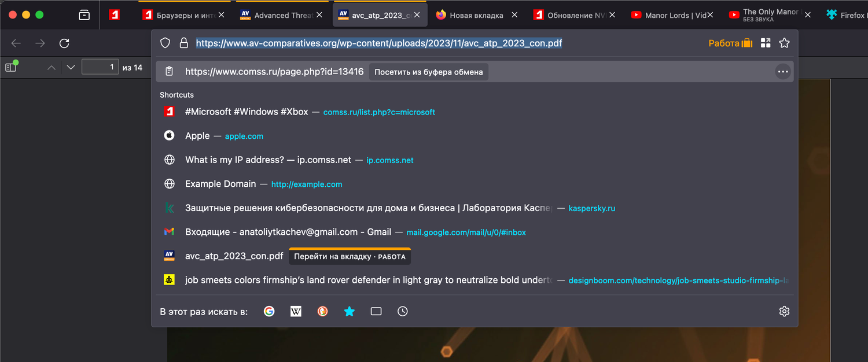Image resolution: width=868 pixels, height=362 pixels.
Task: Close the Обновление NVI tab
Action: (613, 15)
